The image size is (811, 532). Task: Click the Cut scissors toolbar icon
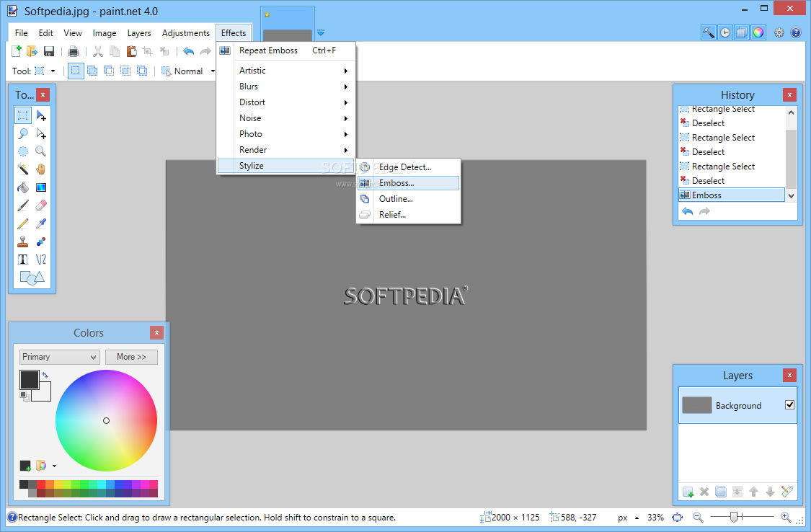point(98,50)
